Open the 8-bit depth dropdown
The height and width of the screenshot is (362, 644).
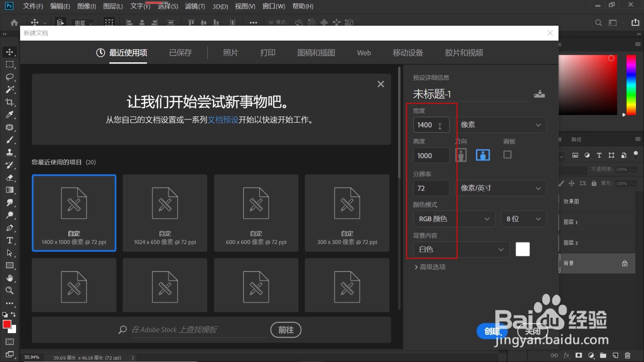pyautogui.click(x=524, y=219)
